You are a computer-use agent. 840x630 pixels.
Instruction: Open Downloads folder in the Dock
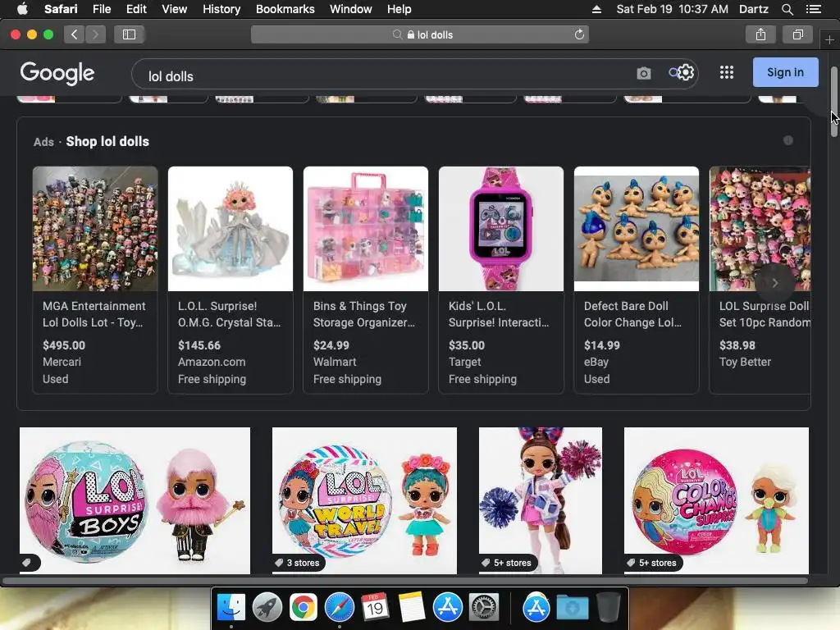572,608
